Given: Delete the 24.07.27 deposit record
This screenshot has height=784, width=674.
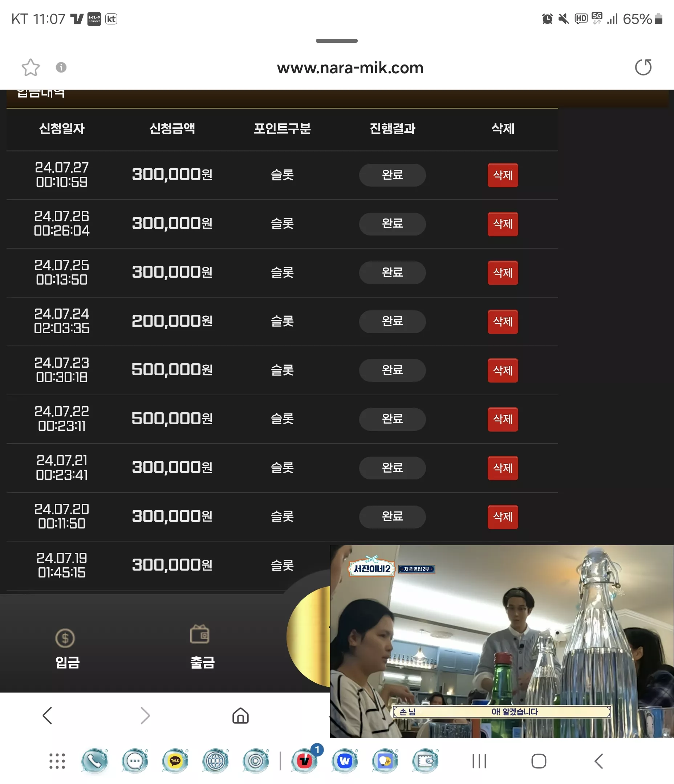Looking at the screenshot, I should pos(503,175).
